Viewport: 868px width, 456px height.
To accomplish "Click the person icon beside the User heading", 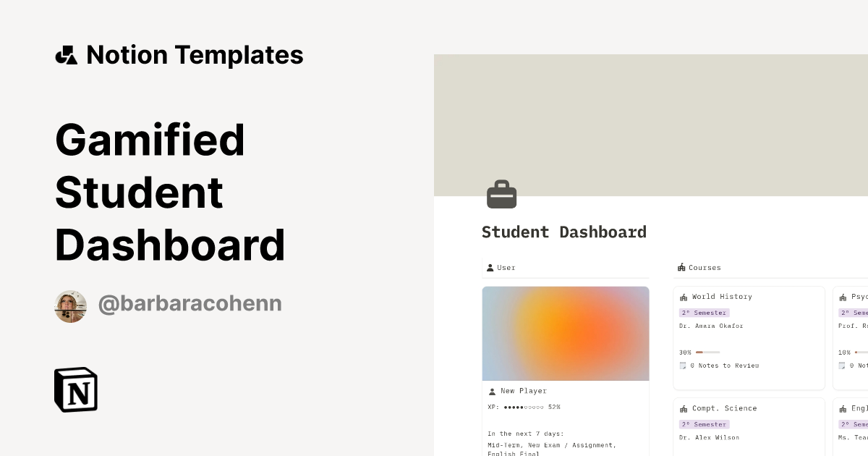I will pyautogui.click(x=490, y=267).
